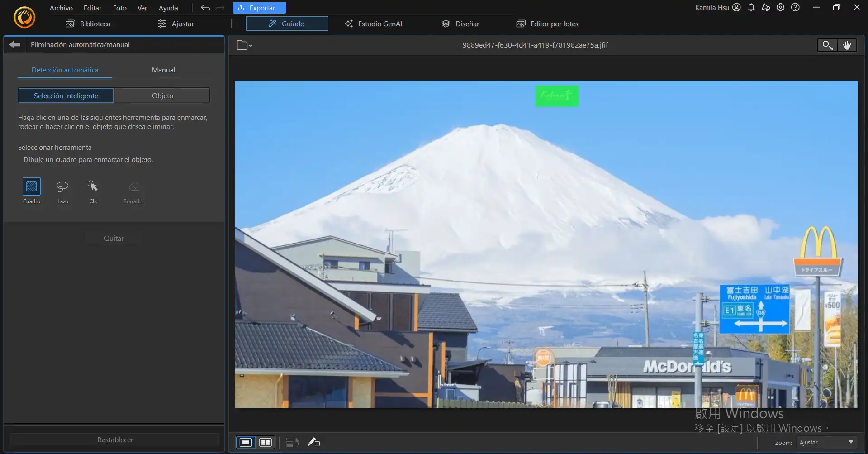
Task: Toggle Selección inteligente mode
Action: [66, 96]
